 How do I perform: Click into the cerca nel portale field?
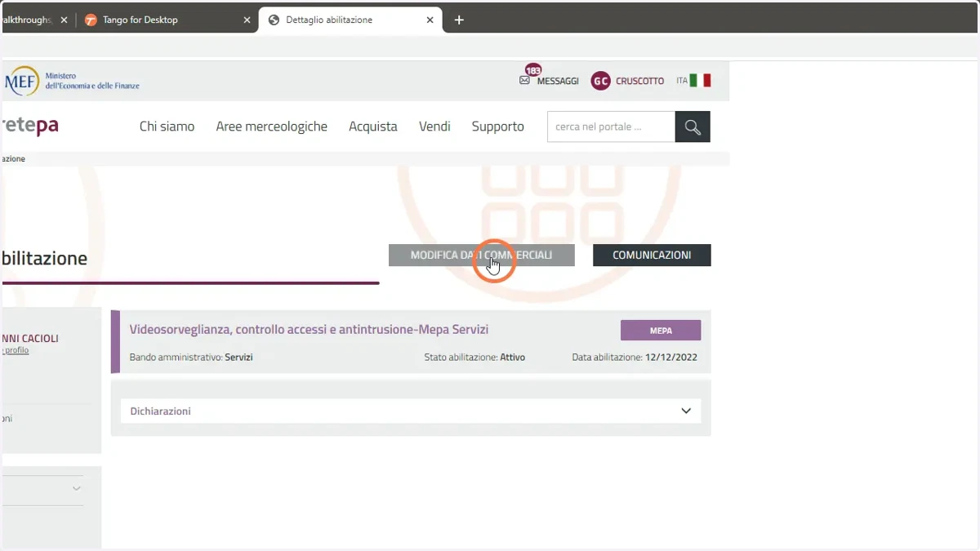coord(611,127)
